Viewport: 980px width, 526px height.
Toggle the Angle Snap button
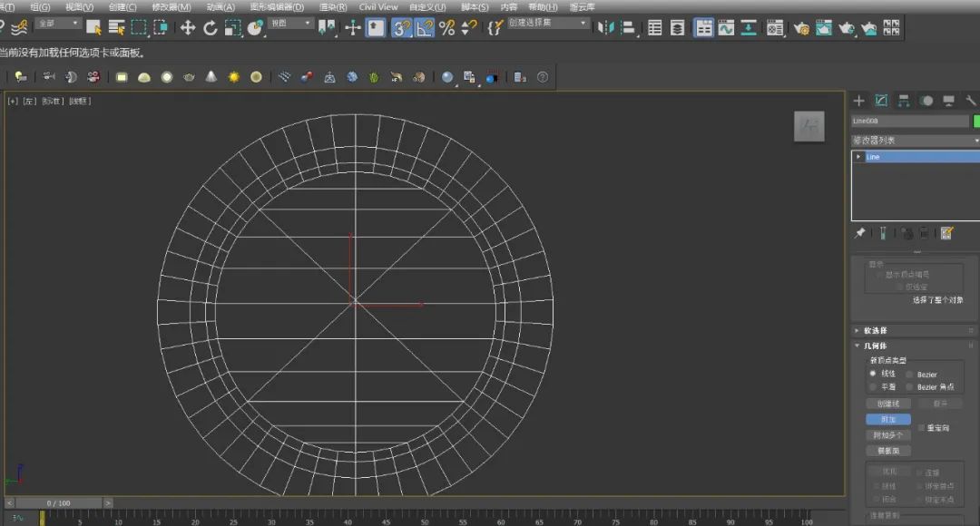(425, 28)
